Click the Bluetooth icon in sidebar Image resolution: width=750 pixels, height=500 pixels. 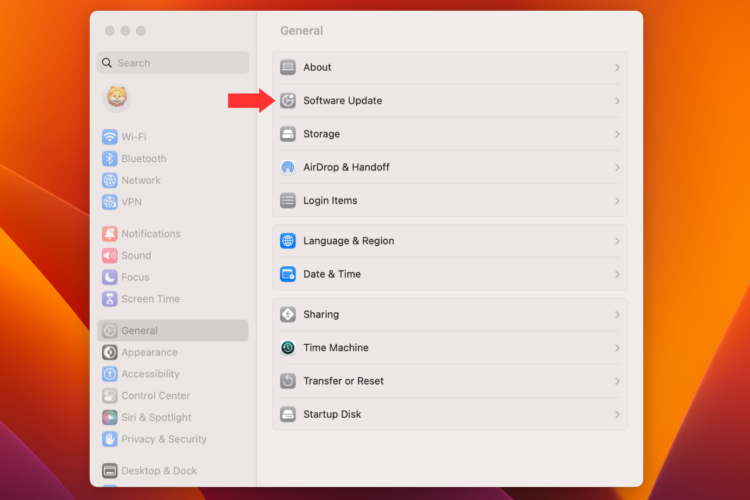(x=110, y=158)
